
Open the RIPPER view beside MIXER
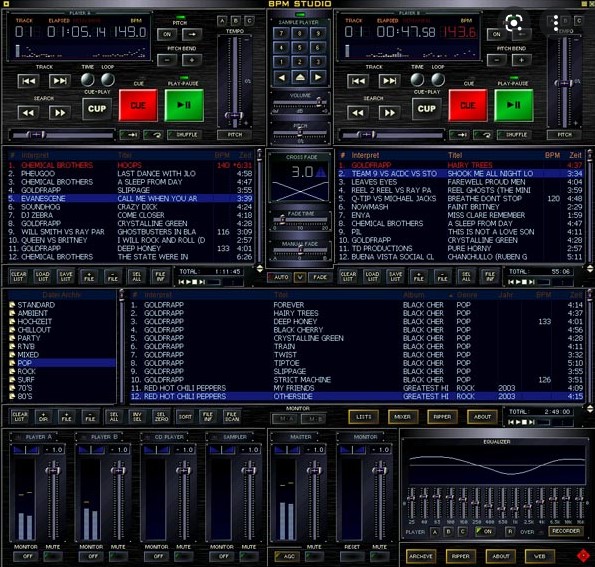click(442, 417)
